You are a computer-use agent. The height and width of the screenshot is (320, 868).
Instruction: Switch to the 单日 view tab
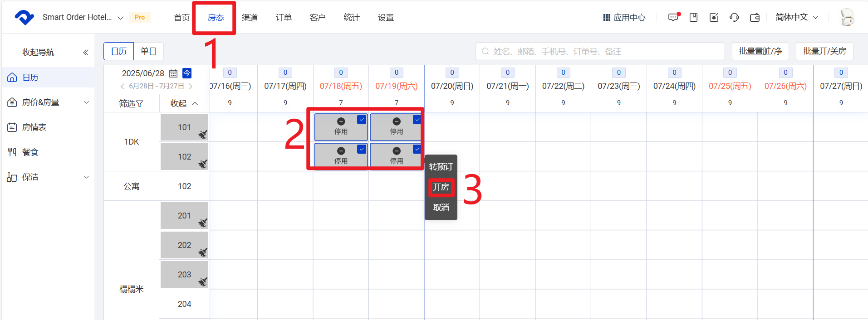pos(148,51)
